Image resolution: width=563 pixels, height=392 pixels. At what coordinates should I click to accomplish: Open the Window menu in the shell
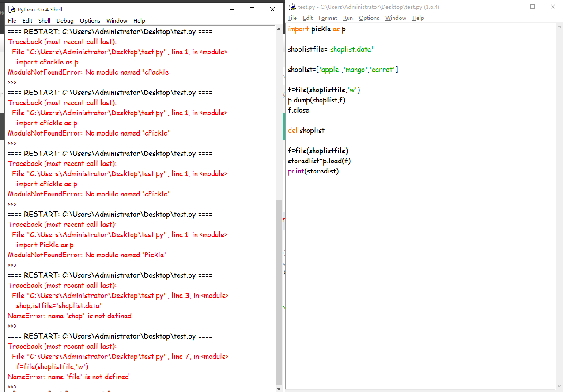click(117, 21)
